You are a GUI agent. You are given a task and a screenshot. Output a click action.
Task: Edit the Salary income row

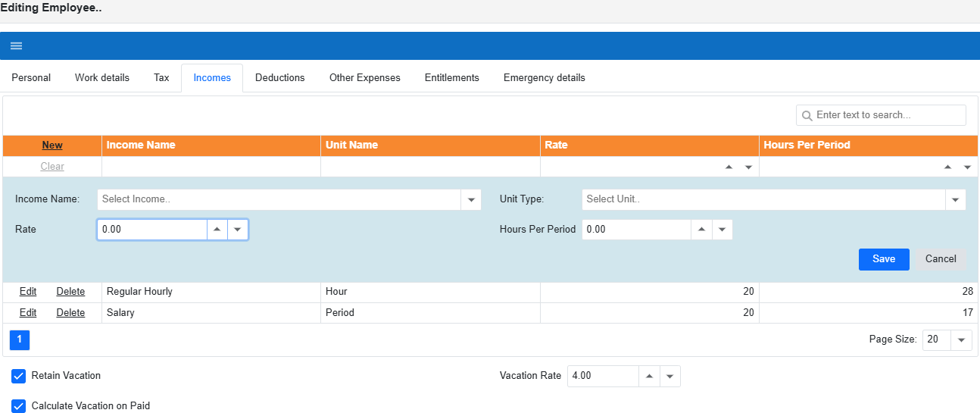28,313
